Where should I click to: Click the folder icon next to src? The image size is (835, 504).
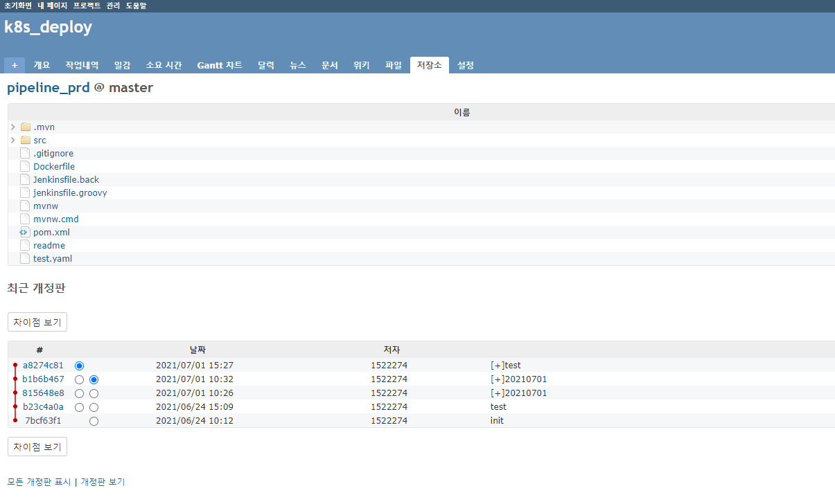click(24, 140)
